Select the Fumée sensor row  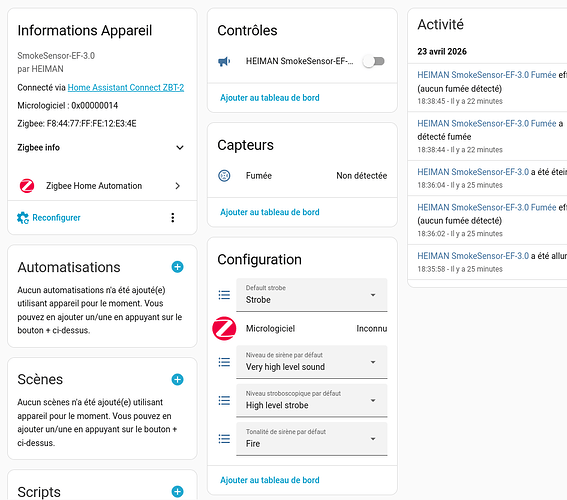click(302, 176)
